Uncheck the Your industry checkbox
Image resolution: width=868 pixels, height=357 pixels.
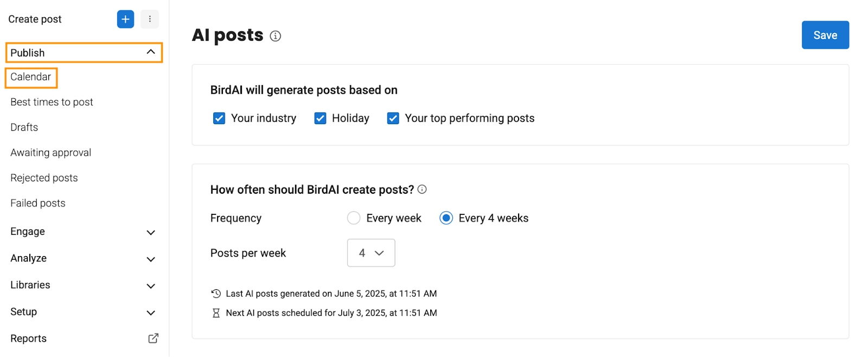pos(219,118)
